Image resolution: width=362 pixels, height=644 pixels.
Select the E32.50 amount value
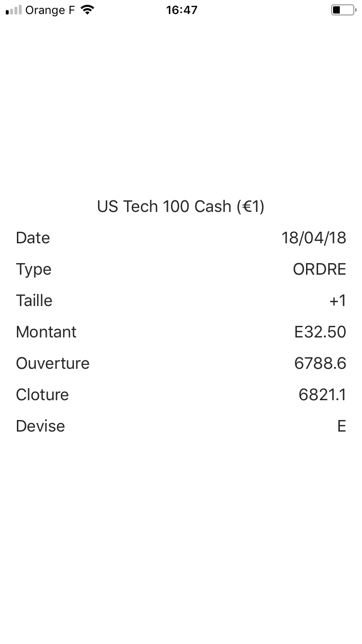point(320,332)
